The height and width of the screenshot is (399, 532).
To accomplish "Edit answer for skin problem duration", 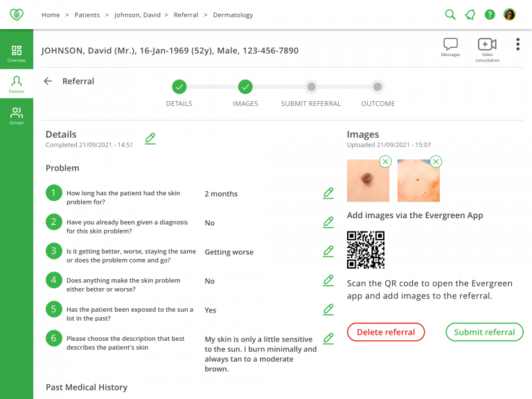I will [x=328, y=193].
